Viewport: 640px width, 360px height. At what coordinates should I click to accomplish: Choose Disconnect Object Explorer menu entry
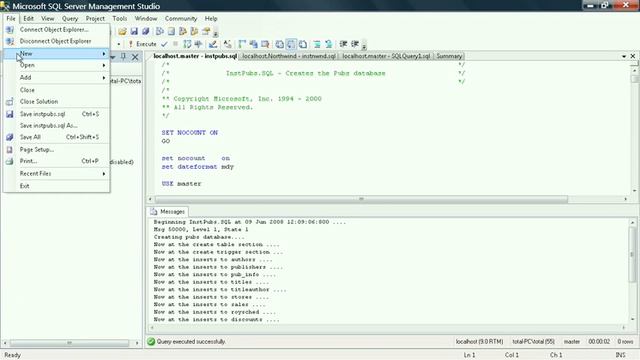click(57, 41)
